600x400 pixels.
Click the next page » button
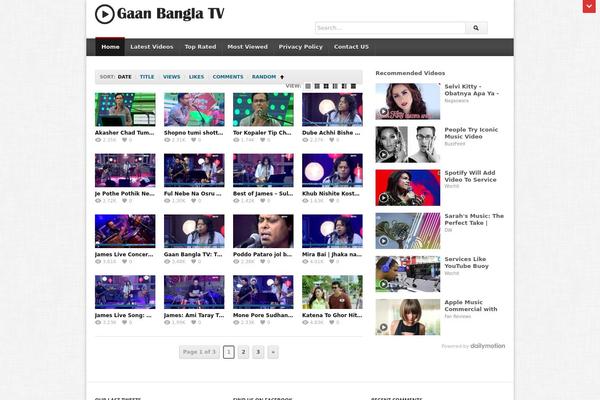273,352
